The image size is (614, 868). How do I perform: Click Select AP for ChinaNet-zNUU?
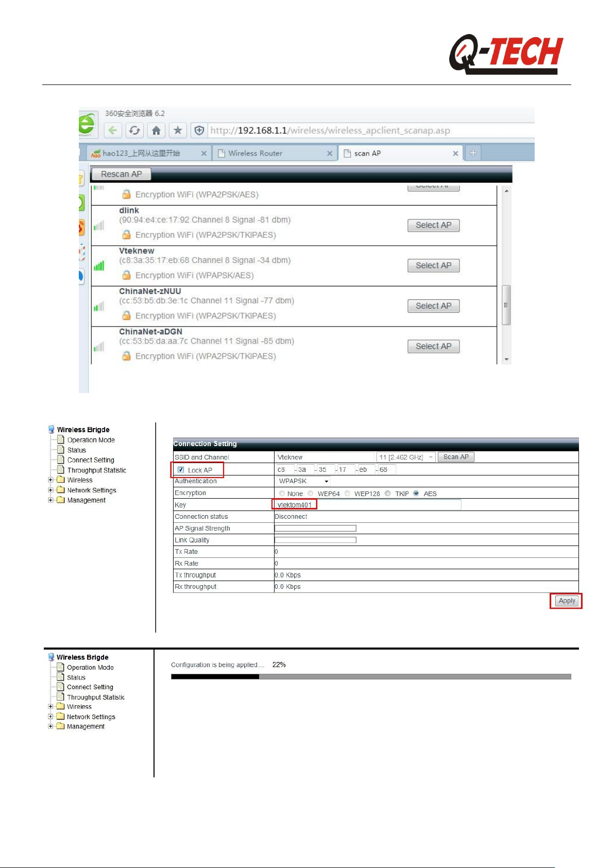point(434,306)
